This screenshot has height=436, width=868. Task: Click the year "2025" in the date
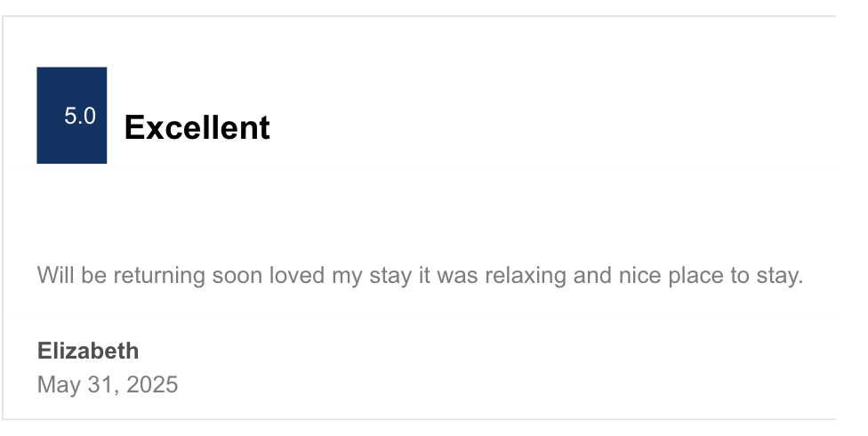[152, 384]
